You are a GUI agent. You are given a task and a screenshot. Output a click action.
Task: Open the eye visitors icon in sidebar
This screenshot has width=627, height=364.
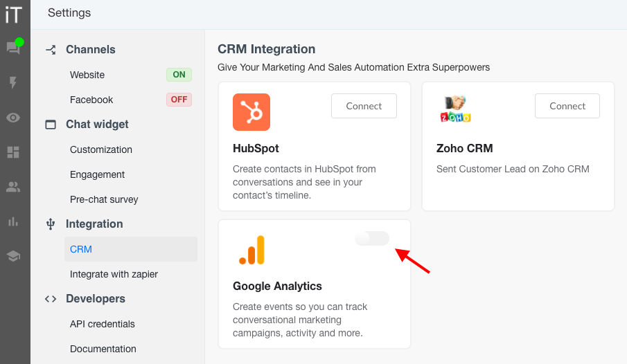tap(13, 118)
